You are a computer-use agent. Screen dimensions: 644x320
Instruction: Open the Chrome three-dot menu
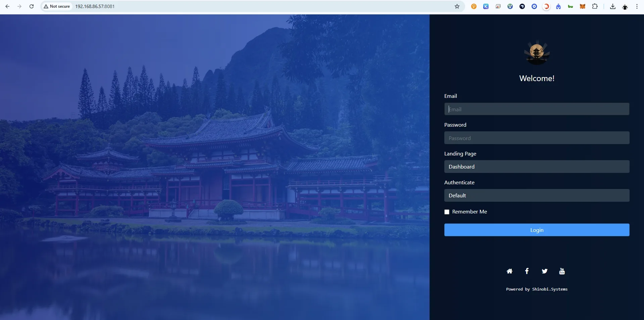pyautogui.click(x=637, y=6)
